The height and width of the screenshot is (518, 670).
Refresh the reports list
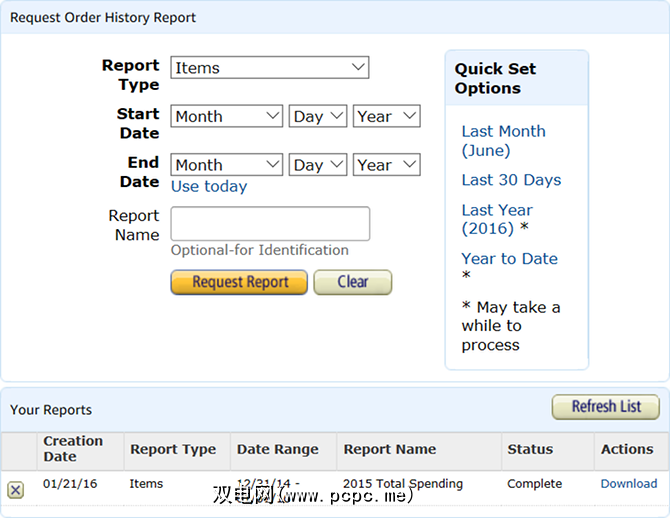(x=606, y=407)
